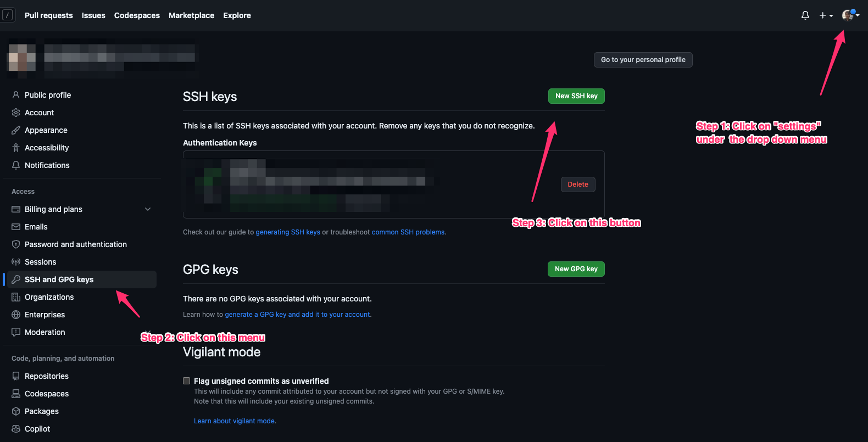Enable Flag unsigned commits as unverified
868x442 pixels.
point(187,381)
